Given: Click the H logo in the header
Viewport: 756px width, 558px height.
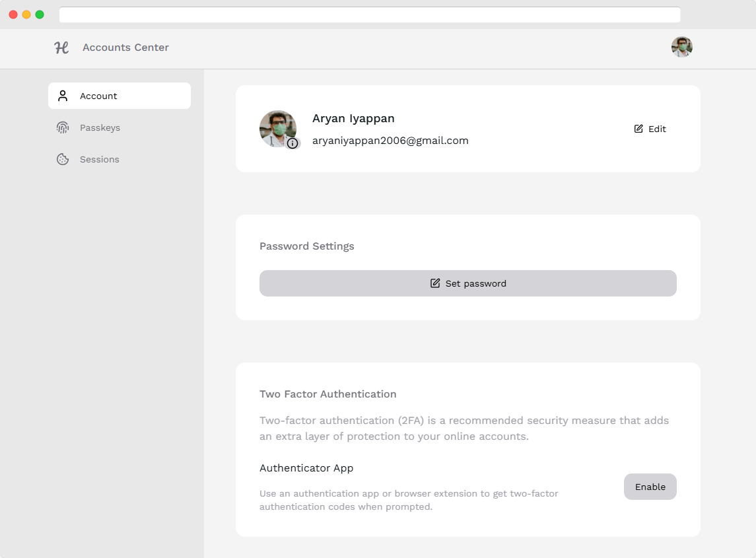Looking at the screenshot, I should (61, 48).
